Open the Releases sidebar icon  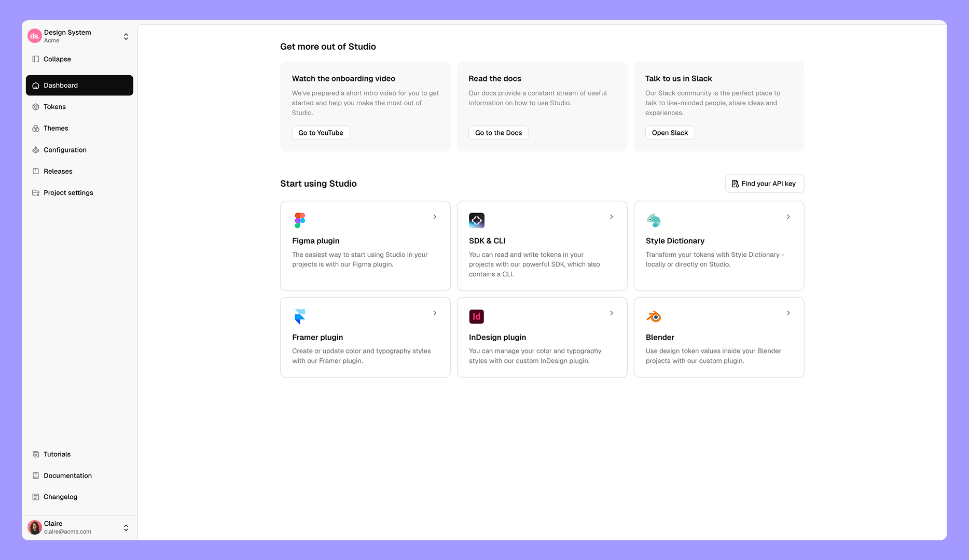click(x=35, y=171)
